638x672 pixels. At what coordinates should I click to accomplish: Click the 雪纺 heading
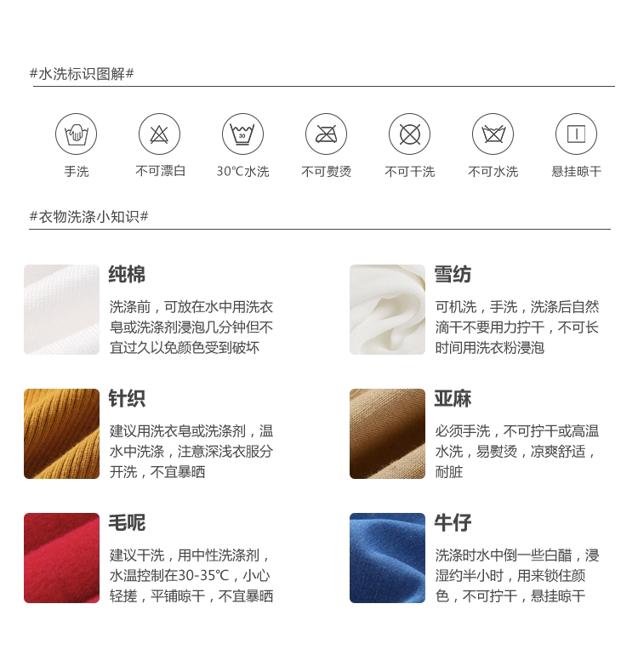pos(453,274)
